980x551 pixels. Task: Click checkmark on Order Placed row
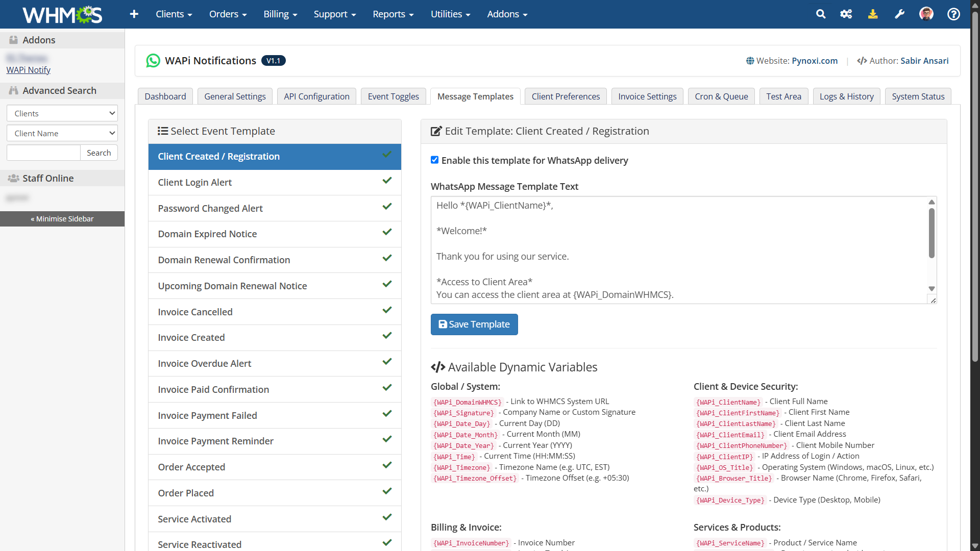coord(387,491)
